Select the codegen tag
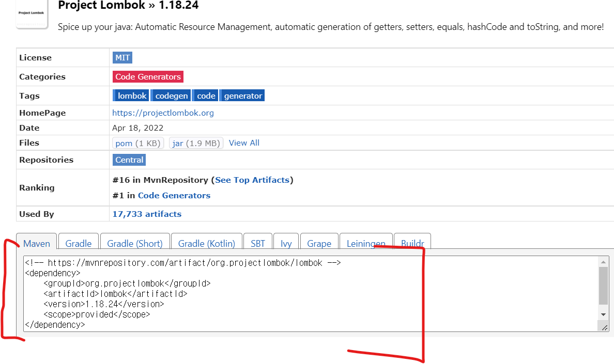 pyautogui.click(x=171, y=96)
